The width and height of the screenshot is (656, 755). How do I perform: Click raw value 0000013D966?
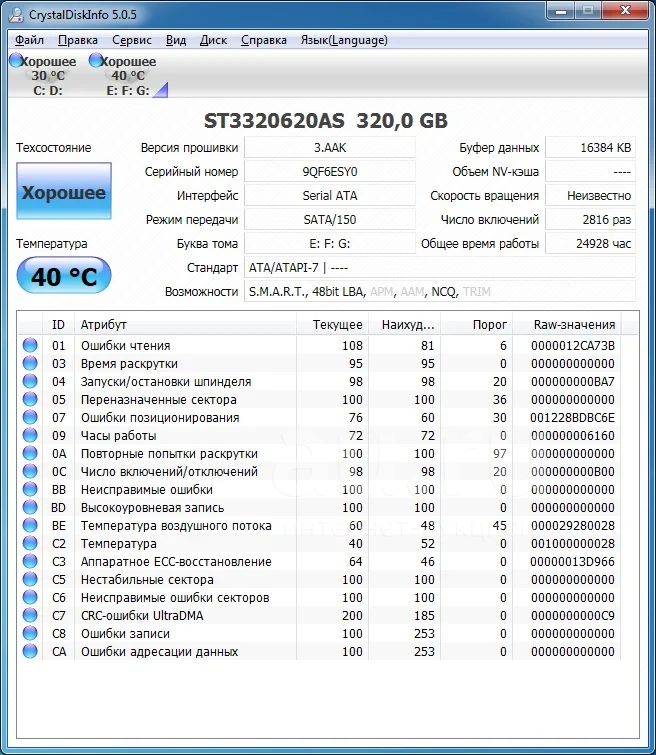pos(572,561)
